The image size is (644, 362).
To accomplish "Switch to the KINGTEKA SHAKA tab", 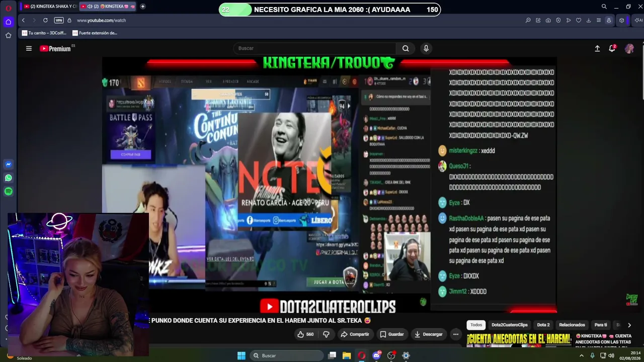I will pos(50,7).
